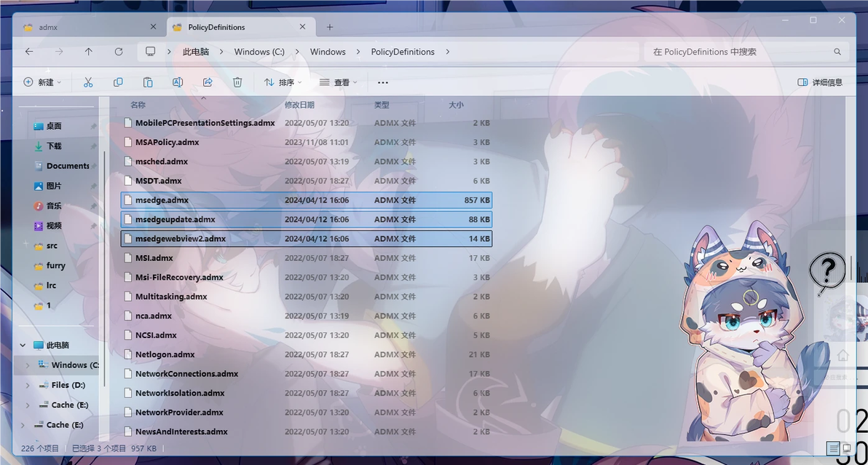This screenshot has width=868, height=465.
Task: Copy the selected files
Action: click(x=118, y=82)
